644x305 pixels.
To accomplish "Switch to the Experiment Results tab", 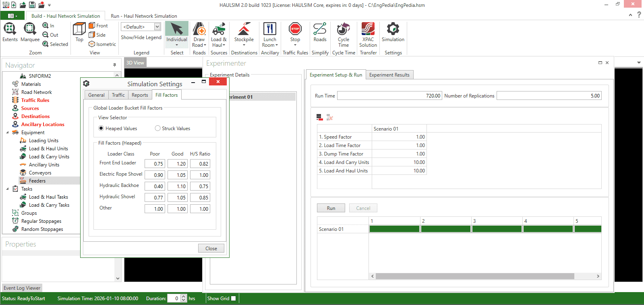I will 389,75.
